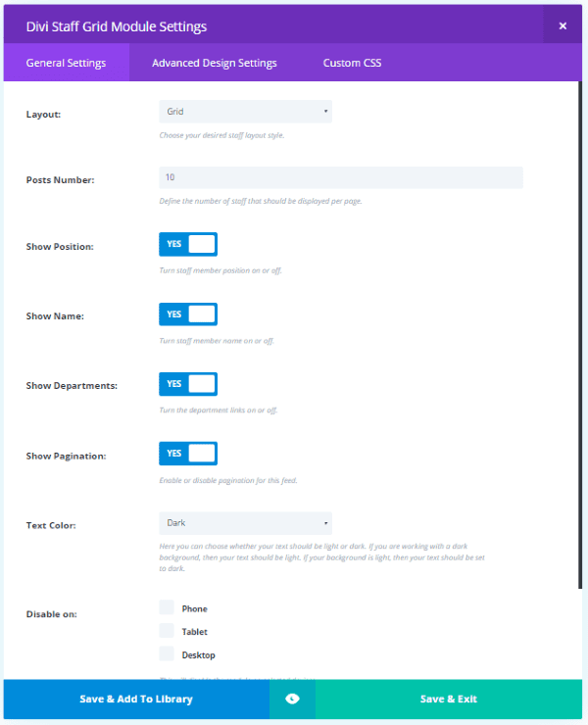The width and height of the screenshot is (588, 725).
Task: Click the Show Position: label
Action: (x=60, y=247)
